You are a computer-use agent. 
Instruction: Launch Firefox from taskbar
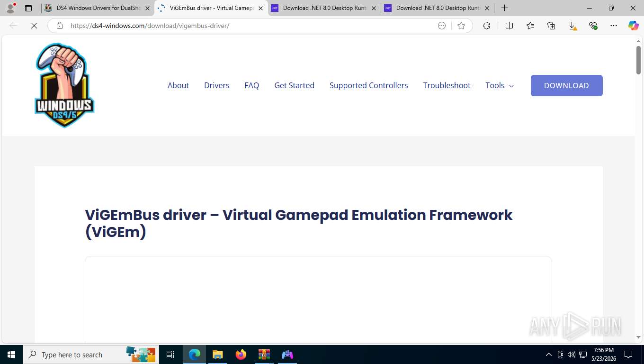tap(241, 355)
